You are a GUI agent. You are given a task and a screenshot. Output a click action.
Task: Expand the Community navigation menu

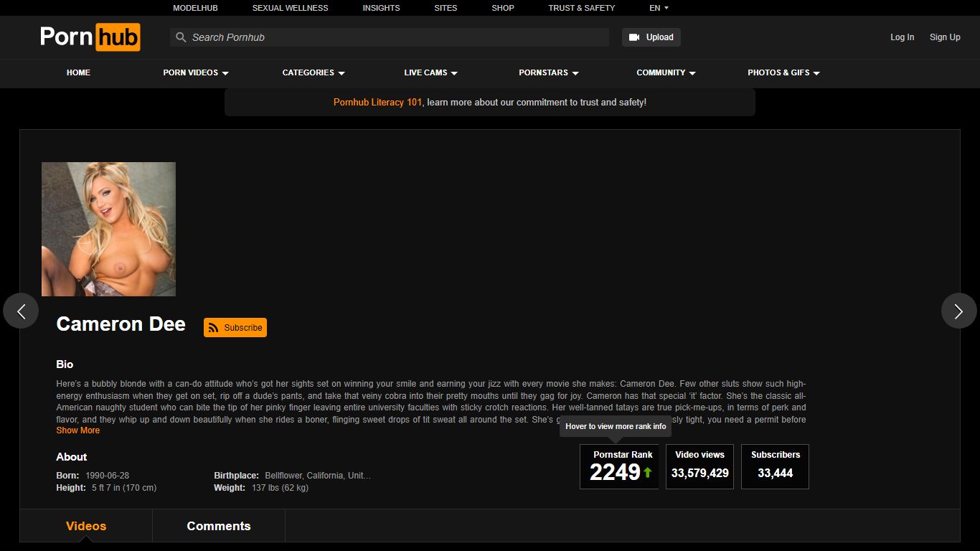point(666,72)
